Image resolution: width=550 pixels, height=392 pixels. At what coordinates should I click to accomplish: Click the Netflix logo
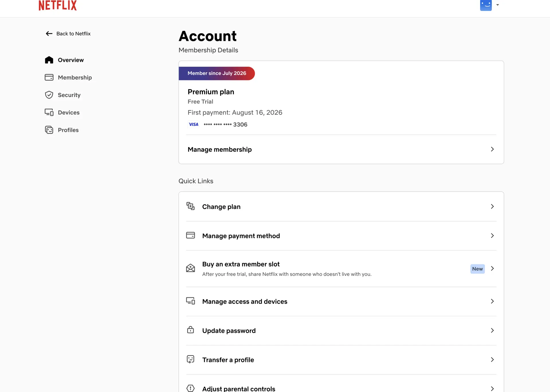point(58,5)
